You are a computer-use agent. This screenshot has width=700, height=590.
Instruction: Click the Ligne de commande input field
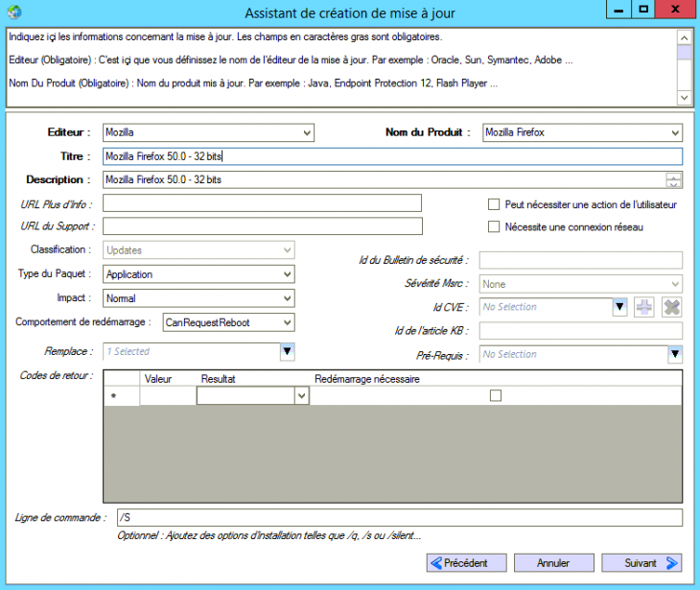[398, 518]
